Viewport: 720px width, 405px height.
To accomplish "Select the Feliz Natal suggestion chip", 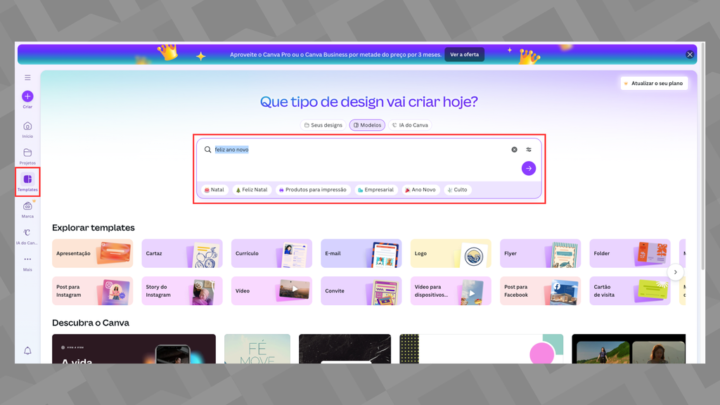I will click(x=252, y=190).
